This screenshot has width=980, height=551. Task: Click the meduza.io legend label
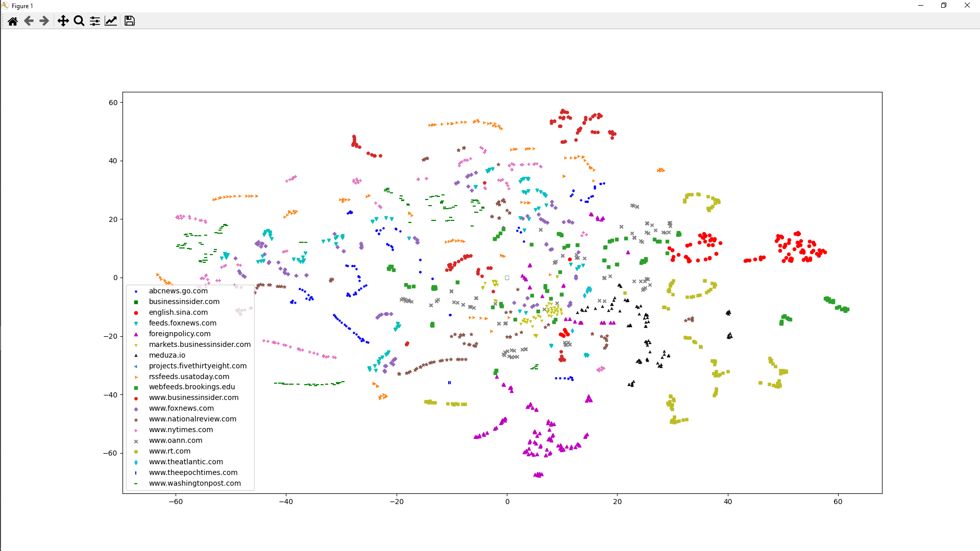click(167, 355)
